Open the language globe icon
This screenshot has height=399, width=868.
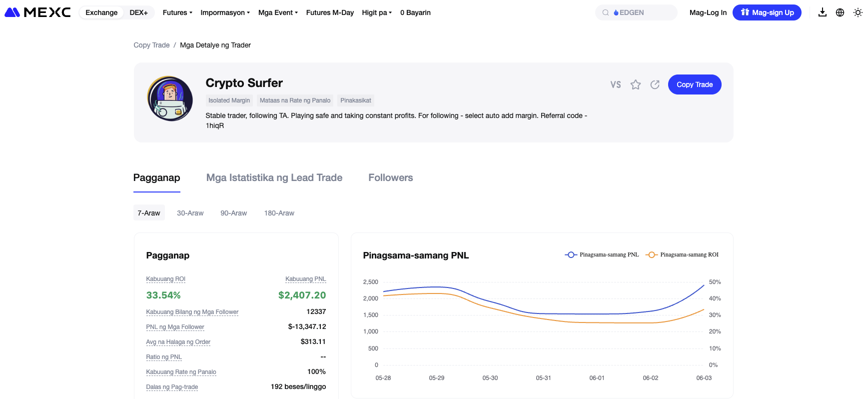840,12
